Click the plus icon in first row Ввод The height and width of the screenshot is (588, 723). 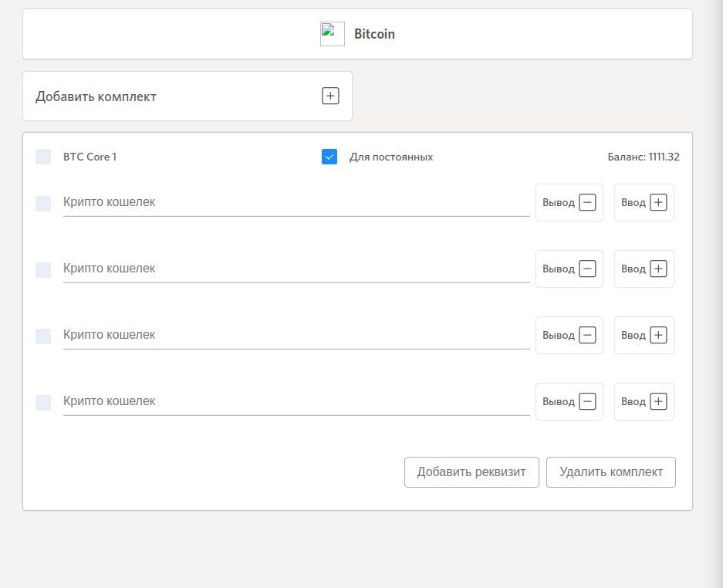(658, 202)
